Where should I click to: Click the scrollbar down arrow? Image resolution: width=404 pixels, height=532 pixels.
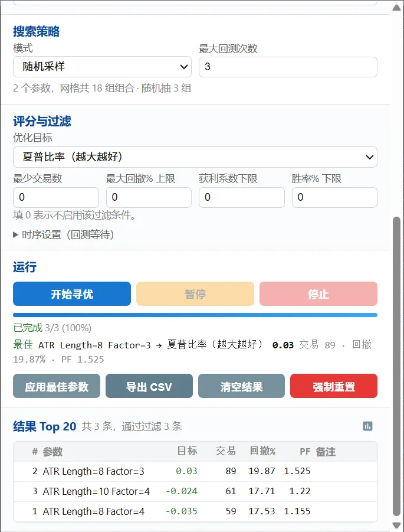(396, 526)
